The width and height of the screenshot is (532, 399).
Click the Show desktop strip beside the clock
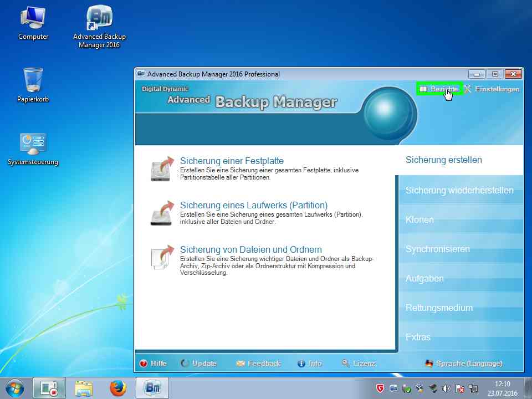coord(528,388)
